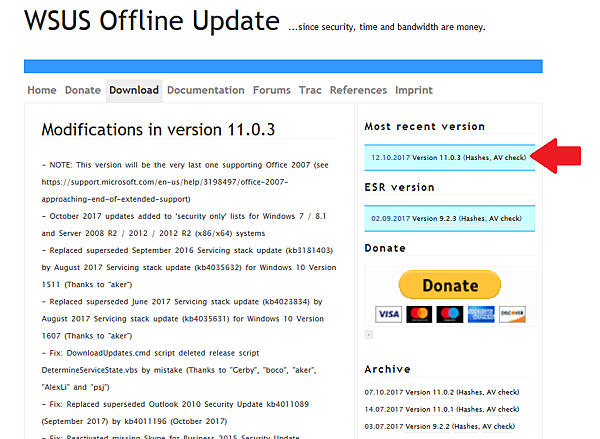The height and width of the screenshot is (439, 600).
Task: Open the Documentation page
Action: click(205, 90)
